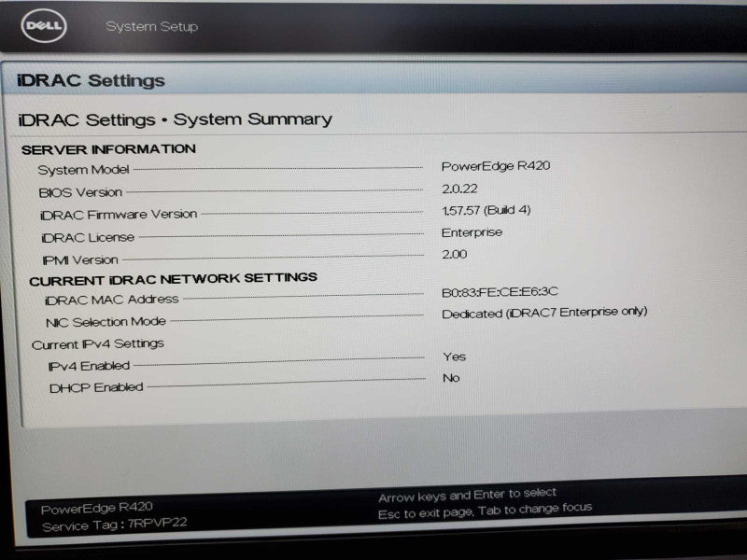Select the BIOS Version label
Image resolution: width=747 pixels, height=560 pixels.
[x=80, y=192]
